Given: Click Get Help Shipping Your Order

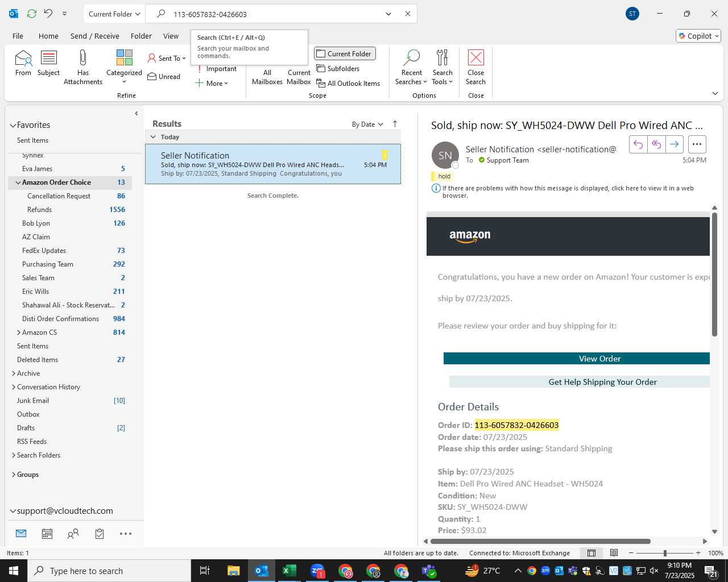Looking at the screenshot, I should (580, 382).
